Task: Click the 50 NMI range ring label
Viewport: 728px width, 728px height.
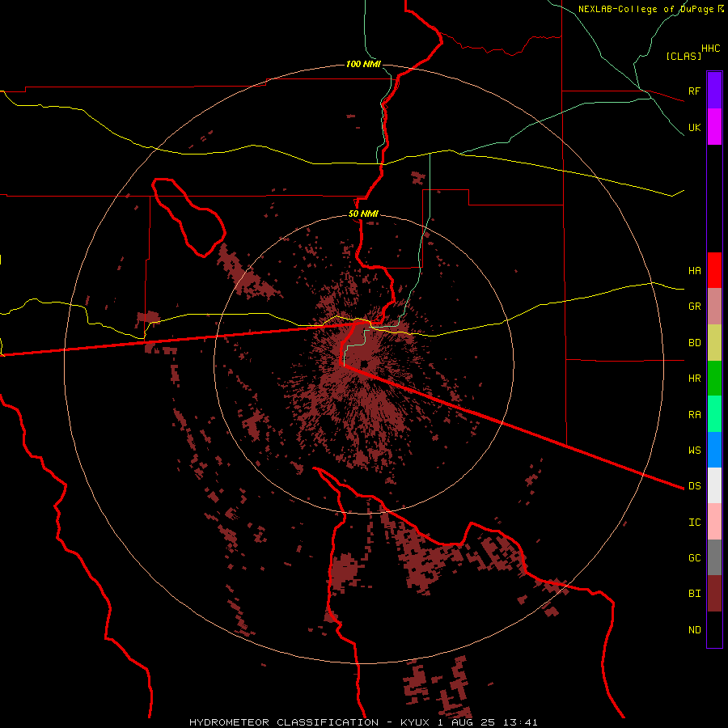Action: coord(363,214)
